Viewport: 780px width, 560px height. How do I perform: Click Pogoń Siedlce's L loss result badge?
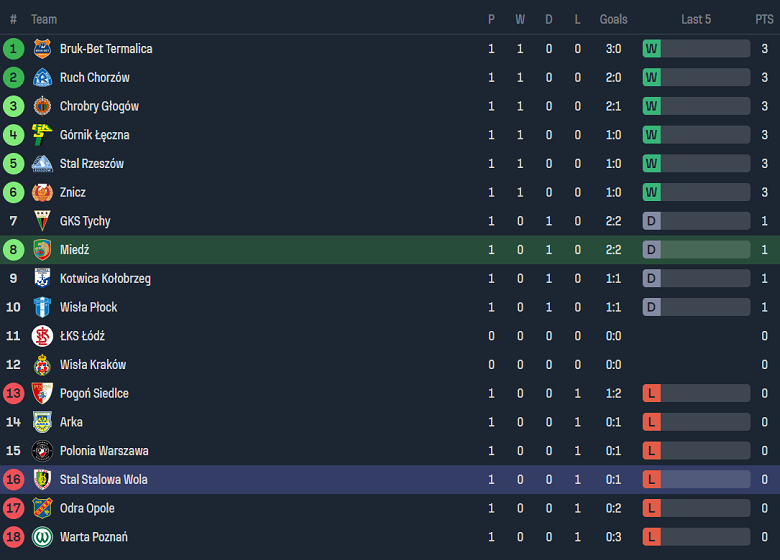coord(652,394)
